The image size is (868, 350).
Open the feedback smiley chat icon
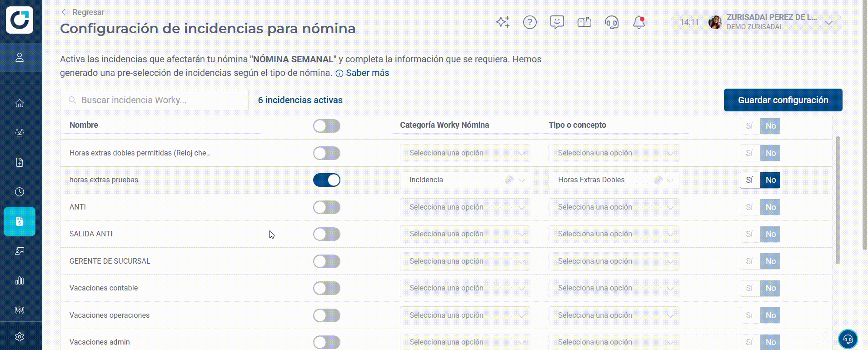pyautogui.click(x=557, y=22)
